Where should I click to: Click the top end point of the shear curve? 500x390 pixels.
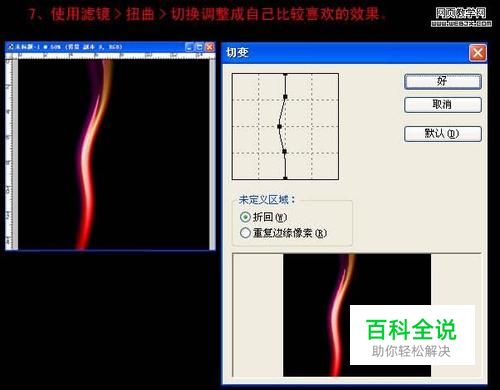pyautogui.click(x=285, y=74)
